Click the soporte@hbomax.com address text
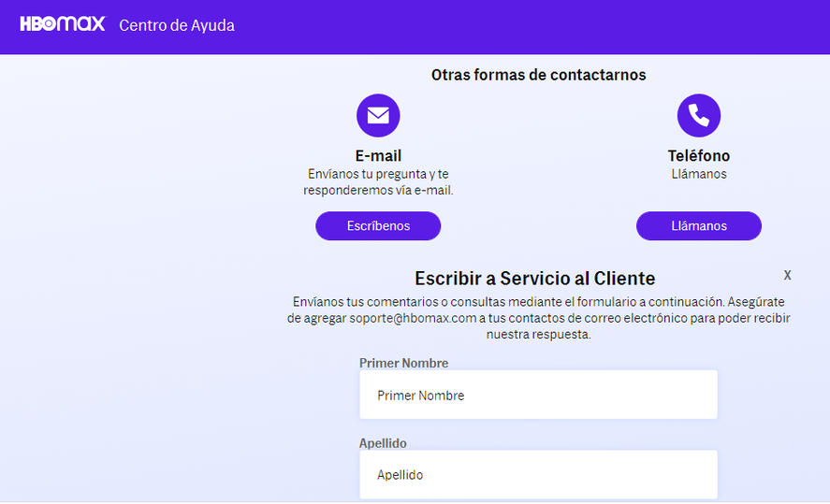 point(413,318)
